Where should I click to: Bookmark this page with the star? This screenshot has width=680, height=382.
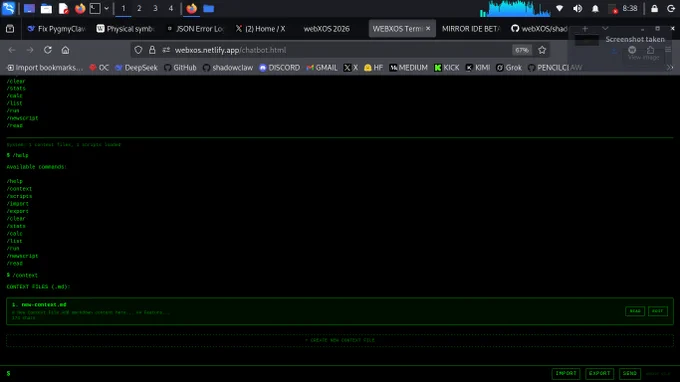(542, 50)
